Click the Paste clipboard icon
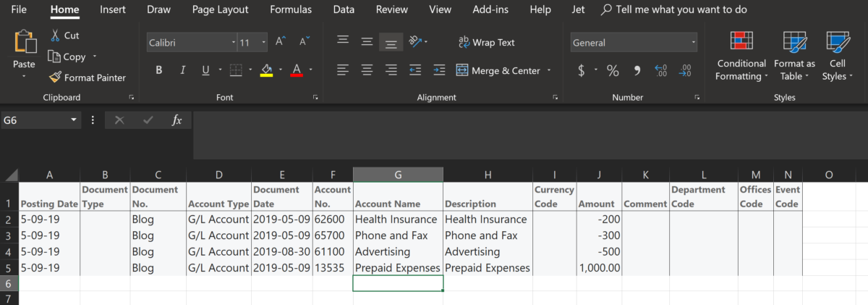The image size is (868, 305). click(25, 42)
